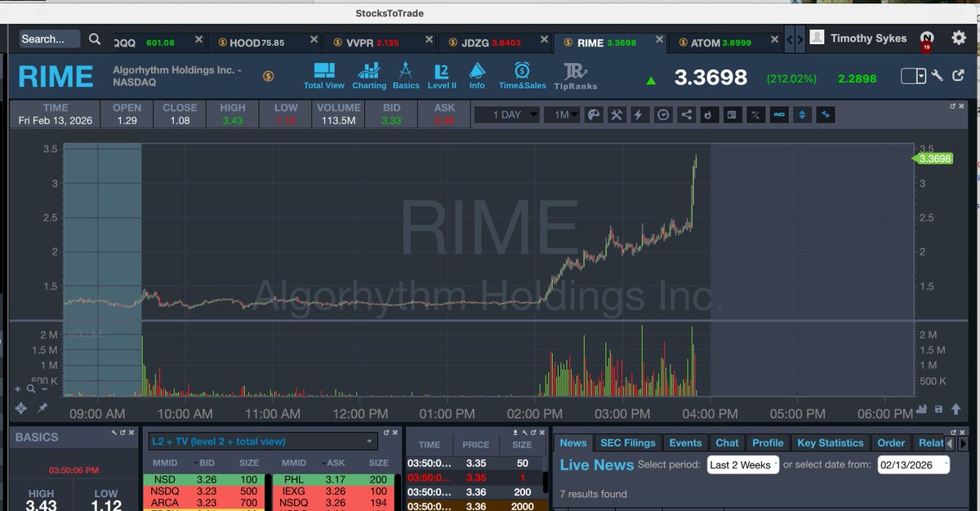Open the Last 2 Weeks period dropdown
The height and width of the screenshot is (511, 980).
pos(742,464)
